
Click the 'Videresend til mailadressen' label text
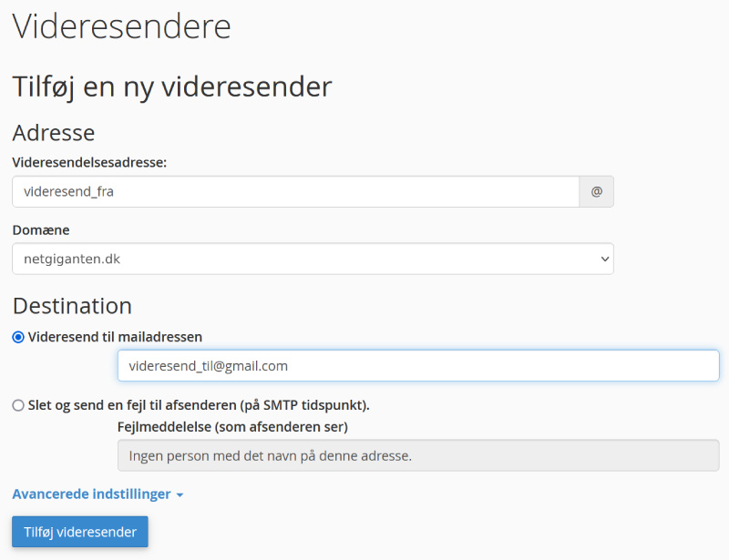115,337
